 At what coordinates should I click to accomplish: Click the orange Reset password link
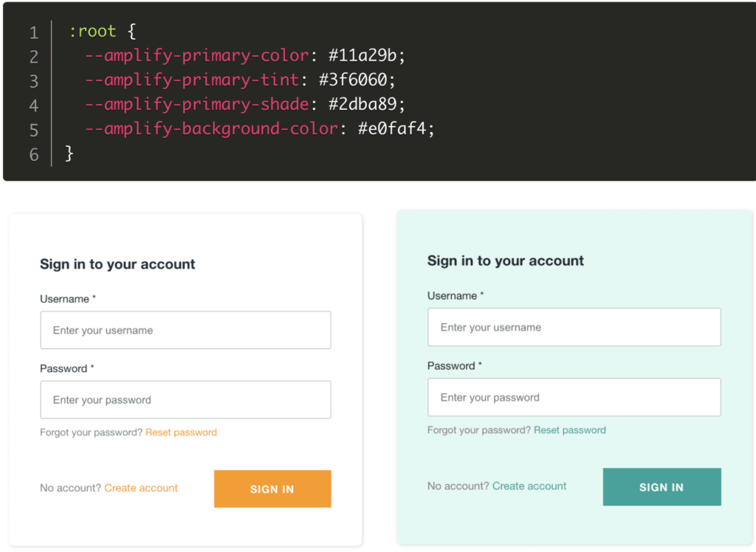181,432
